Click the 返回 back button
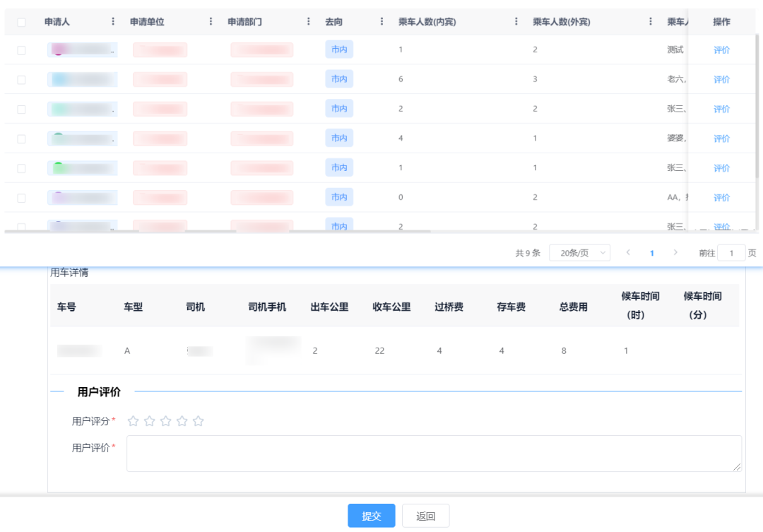 (x=425, y=516)
